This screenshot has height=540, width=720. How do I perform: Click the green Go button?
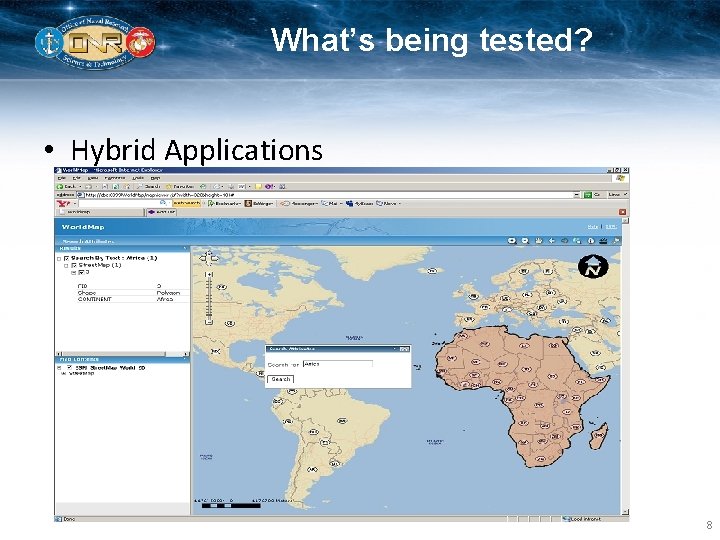[x=592, y=195]
